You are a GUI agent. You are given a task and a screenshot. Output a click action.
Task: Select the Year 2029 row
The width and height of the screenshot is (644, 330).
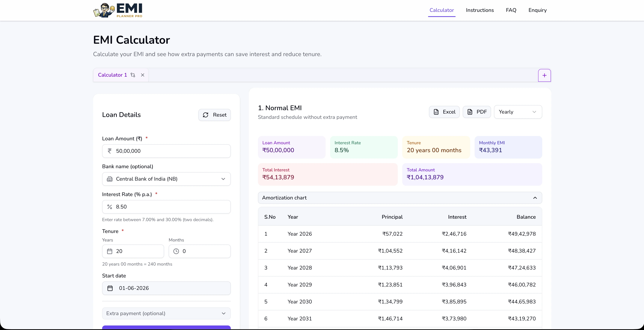(x=400, y=285)
